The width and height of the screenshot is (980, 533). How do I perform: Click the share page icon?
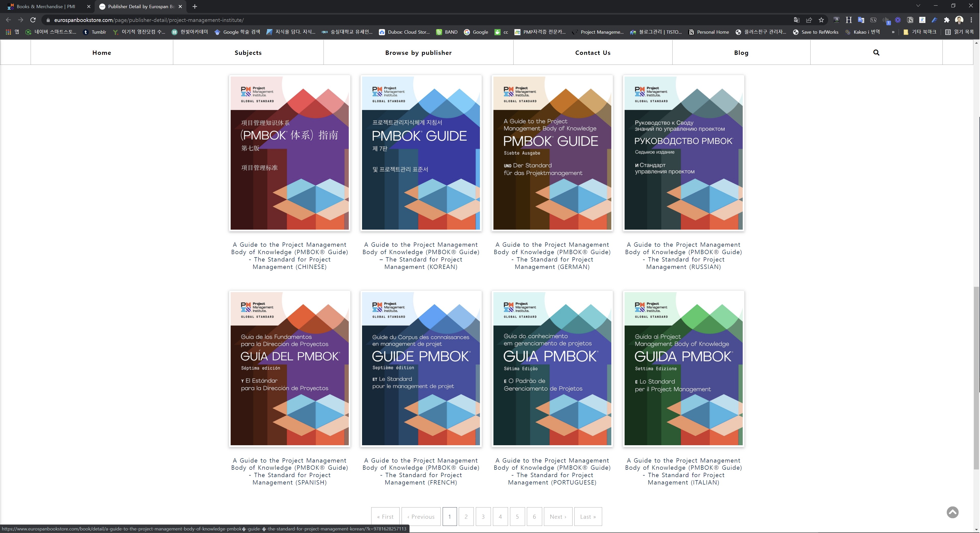point(809,20)
